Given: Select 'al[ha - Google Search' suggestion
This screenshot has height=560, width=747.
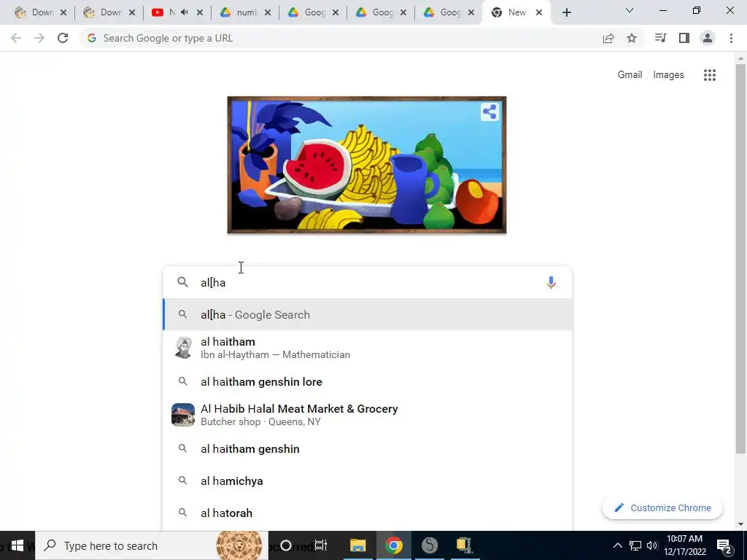Looking at the screenshot, I should [x=368, y=315].
